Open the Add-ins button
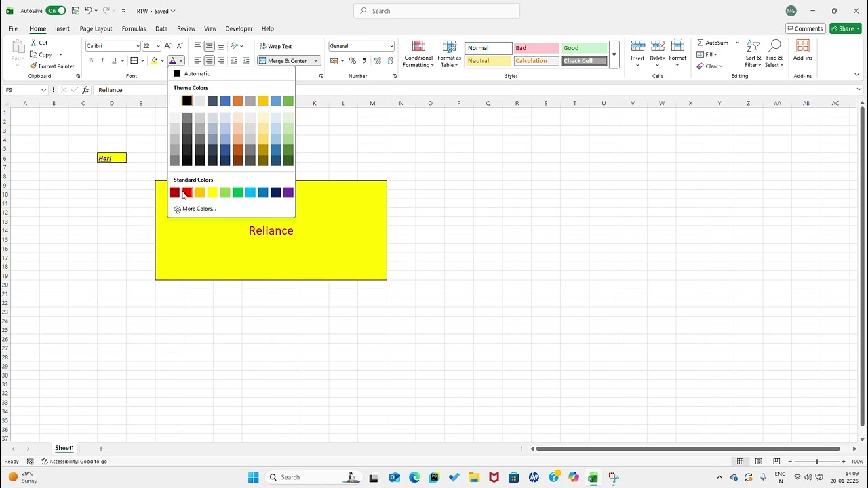This screenshot has width=868, height=488. tap(803, 50)
